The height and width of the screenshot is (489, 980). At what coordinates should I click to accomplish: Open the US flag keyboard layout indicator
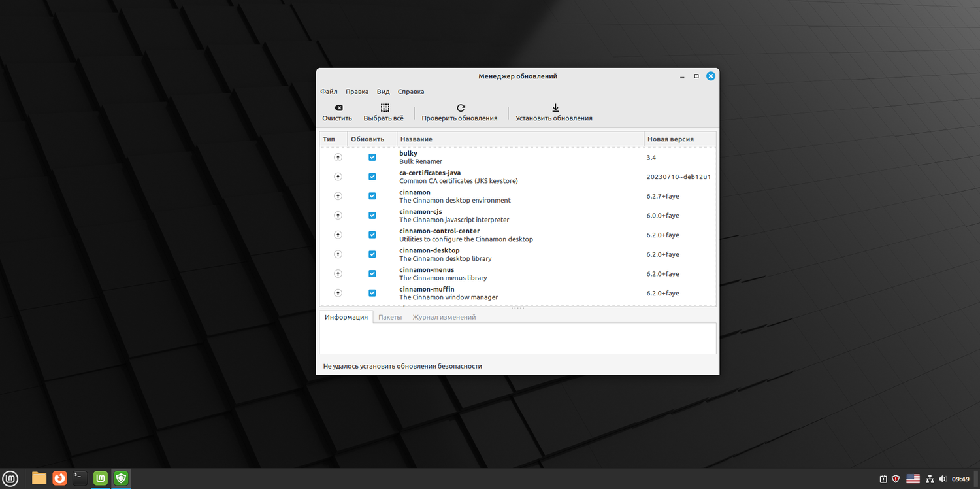(x=913, y=479)
